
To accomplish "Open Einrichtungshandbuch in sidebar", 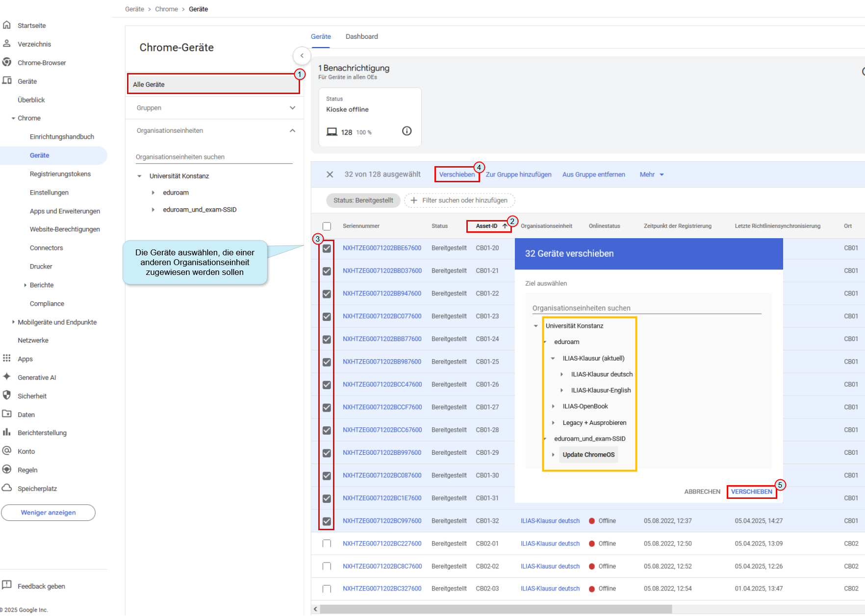I will pyautogui.click(x=62, y=137).
